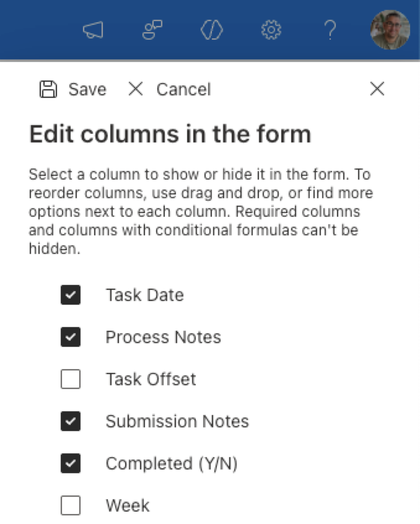This screenshot has width=420, height=524.
Task: Select the Process Notes column name
Action: point(163,337)
